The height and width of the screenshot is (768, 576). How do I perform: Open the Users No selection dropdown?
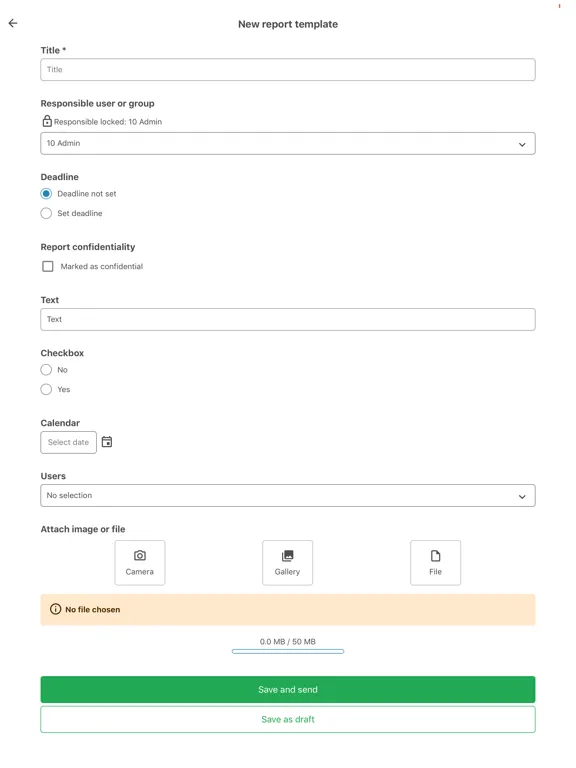pyautogui.click(x=288, y=496)
